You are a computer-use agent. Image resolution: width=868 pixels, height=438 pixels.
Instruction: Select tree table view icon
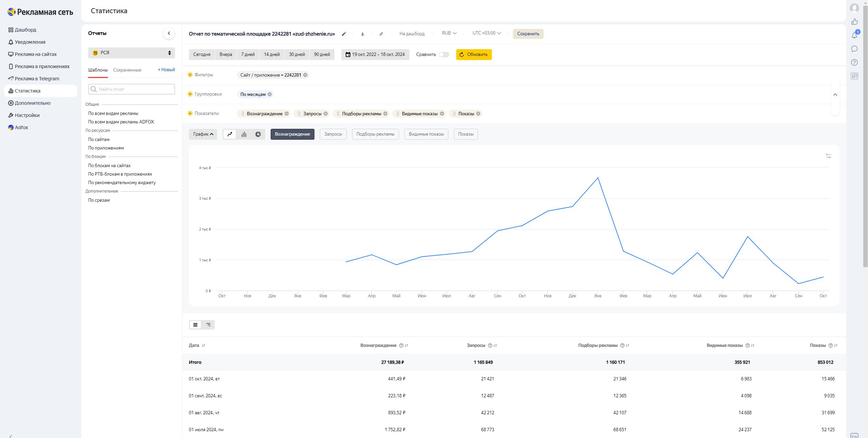tap(208, 325)
